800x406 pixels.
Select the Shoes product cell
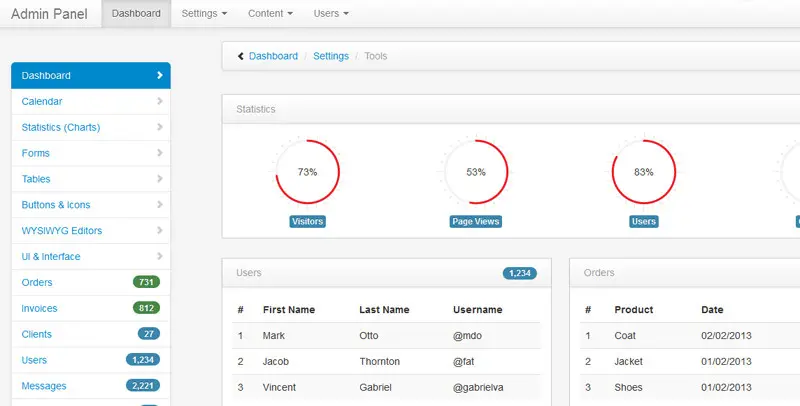tap(629, 388)
